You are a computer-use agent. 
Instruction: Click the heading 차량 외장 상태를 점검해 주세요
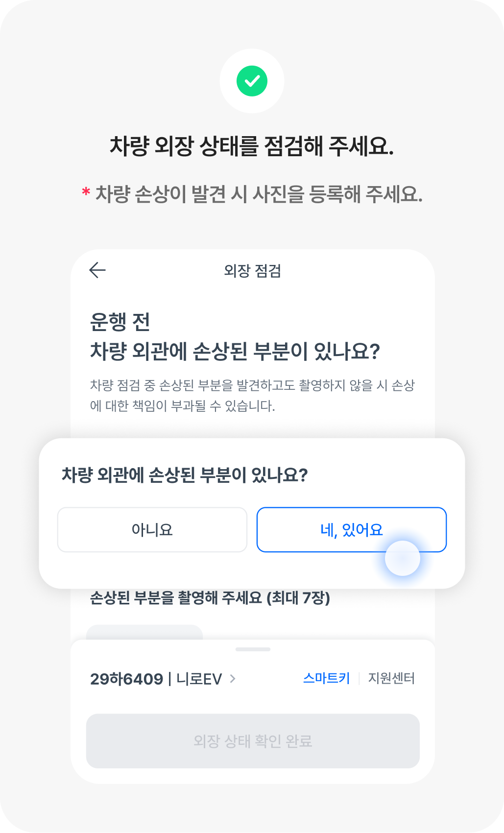[x=252, y=146]
